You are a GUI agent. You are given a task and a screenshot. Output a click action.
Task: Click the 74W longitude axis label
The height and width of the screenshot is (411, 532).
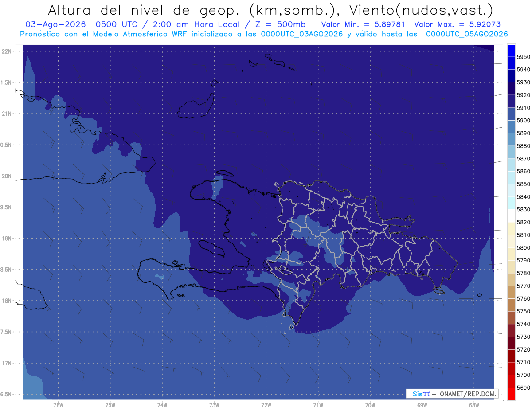162,405
